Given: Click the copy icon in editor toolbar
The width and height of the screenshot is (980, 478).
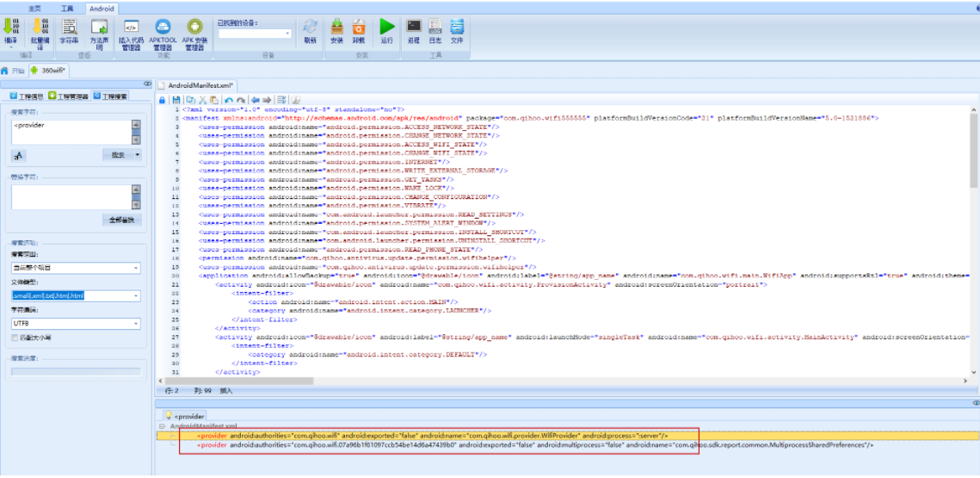Looking at the screenshot, I should [x=190, y=100].
